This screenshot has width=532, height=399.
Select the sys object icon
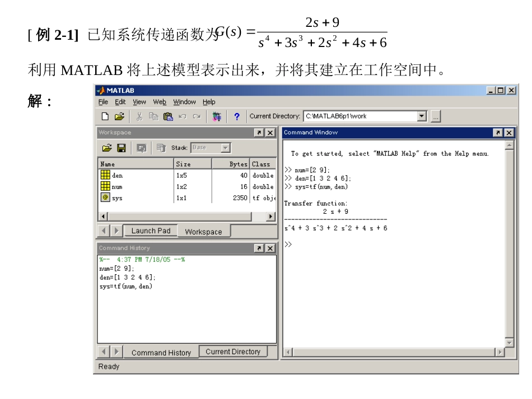[x=105, y=198]
